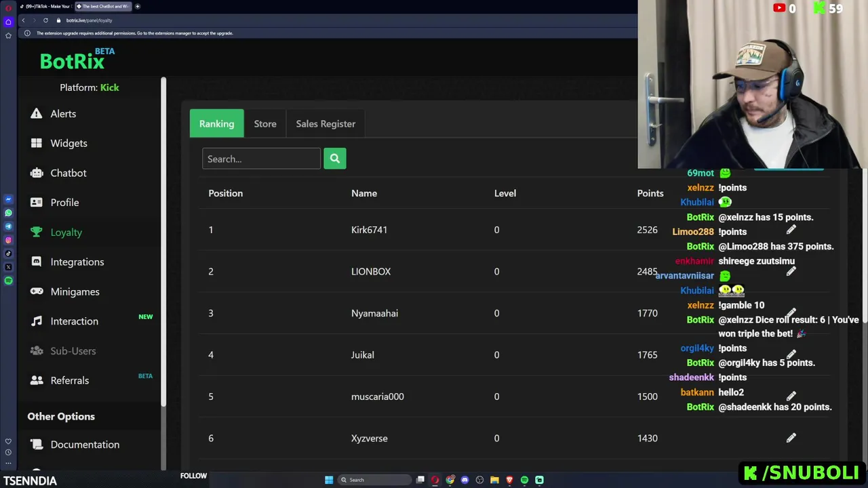The width and height of the screenshot is (868, 488).
Task: Open Telegram in Opera sidebar
Action: click(x=8, y=226)
